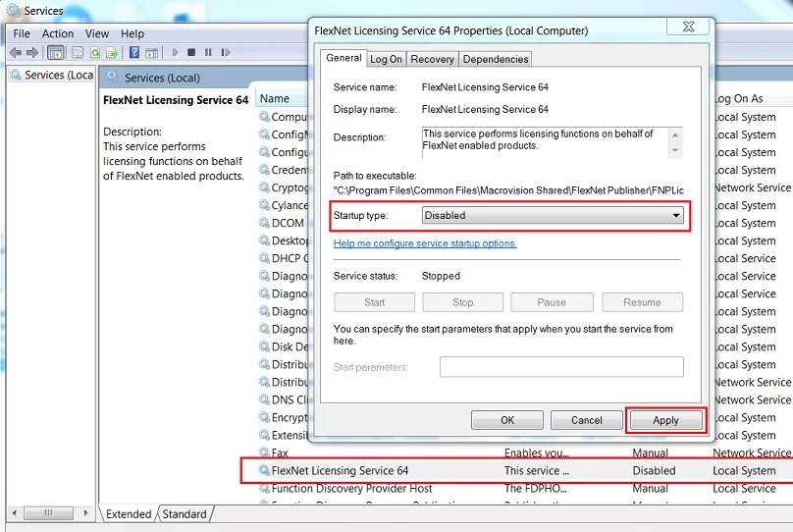Click gear icon next to Credential service
This screenshot has width=793, height=532.
264,170
